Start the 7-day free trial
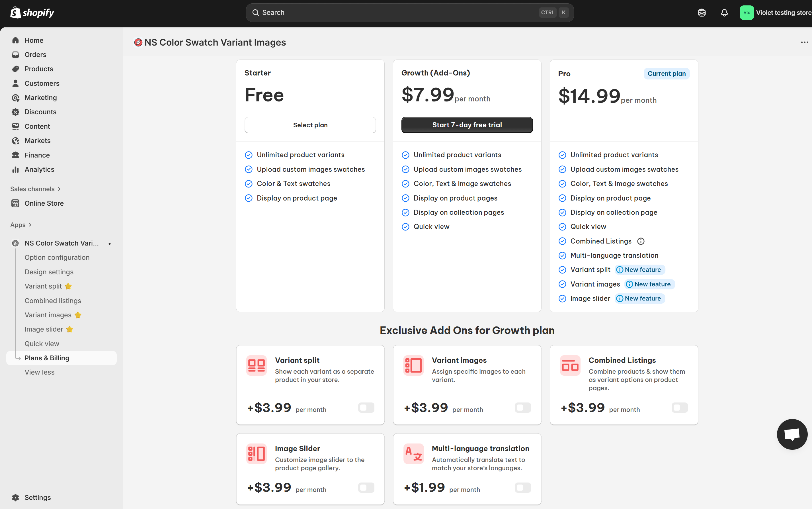 [467, 125]
